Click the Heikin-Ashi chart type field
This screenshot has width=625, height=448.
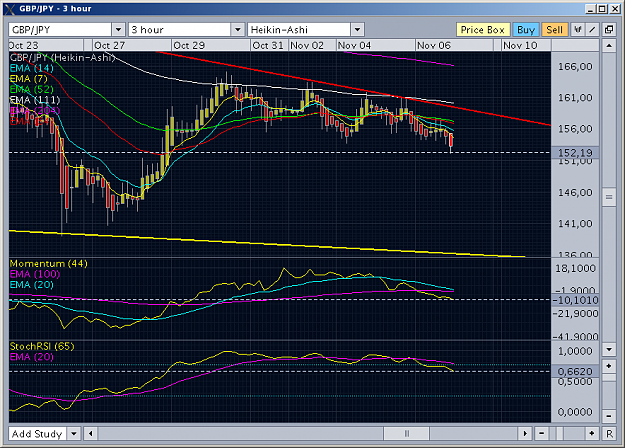(x=299, y=29)
